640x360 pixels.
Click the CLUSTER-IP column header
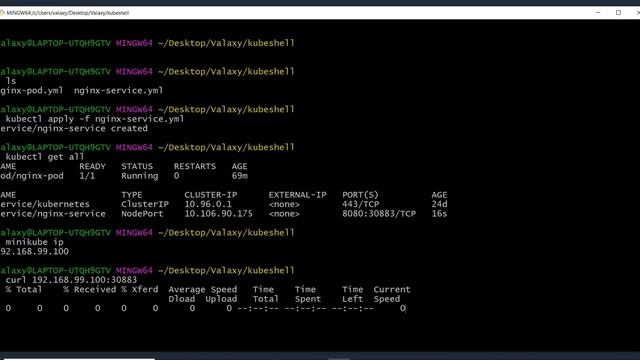pyautogui.click(x=211, y=195)
